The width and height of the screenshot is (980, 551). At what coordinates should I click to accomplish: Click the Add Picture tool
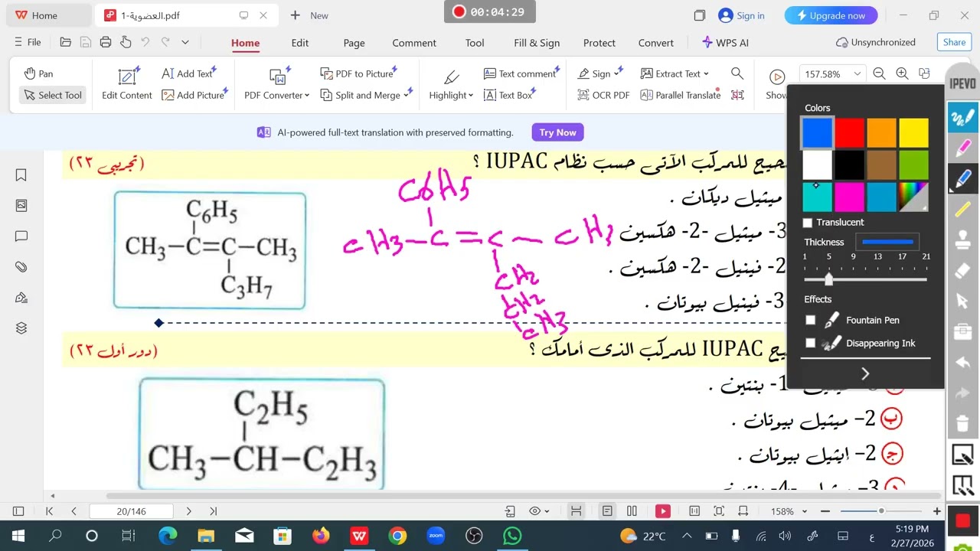pos(193,95)
